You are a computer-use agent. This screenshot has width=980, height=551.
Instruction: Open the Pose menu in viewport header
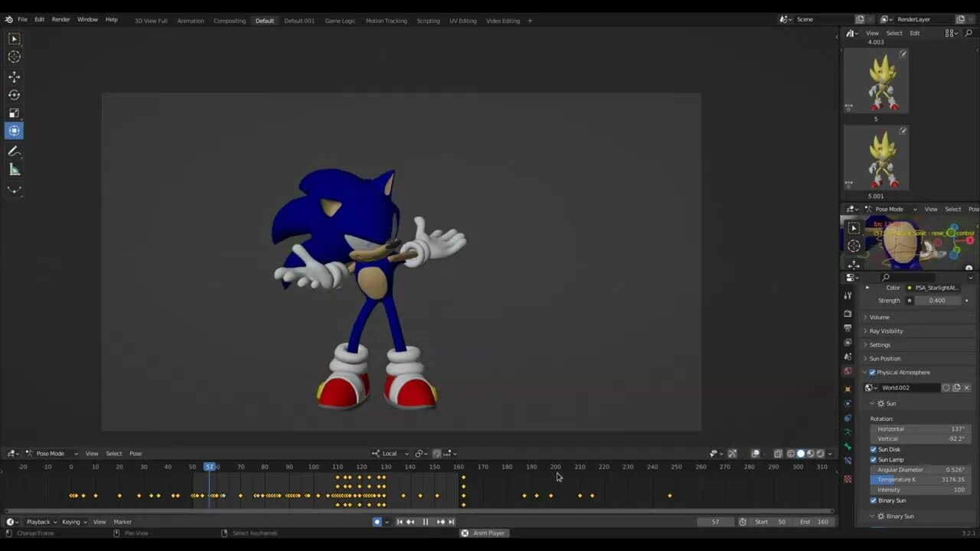(x=136, y=454)
